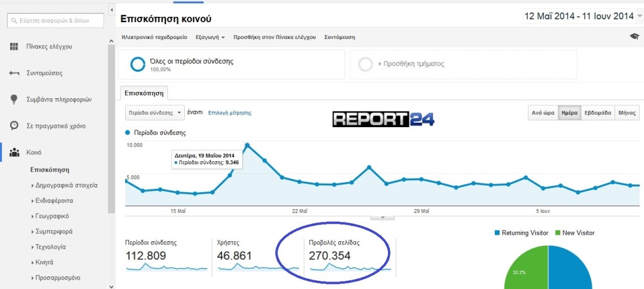Open the date range 12 Μαϊ 2014 picker

point(582,16)
